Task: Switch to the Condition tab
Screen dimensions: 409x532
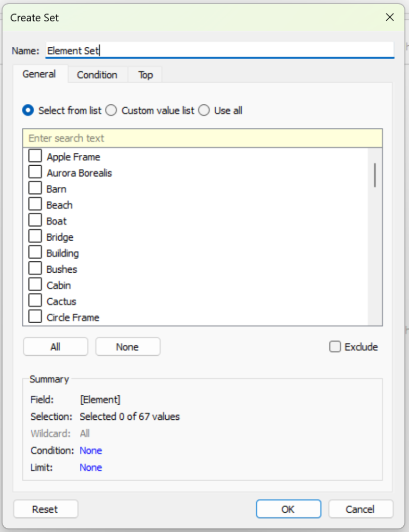Action: [x=97, y=75]
